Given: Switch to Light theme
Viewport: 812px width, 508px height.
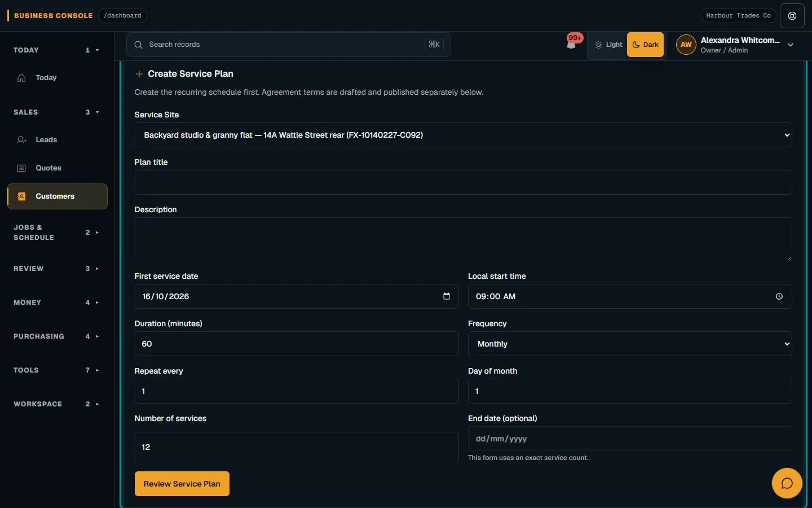Looking at the screenshot, I should [608, 45].
